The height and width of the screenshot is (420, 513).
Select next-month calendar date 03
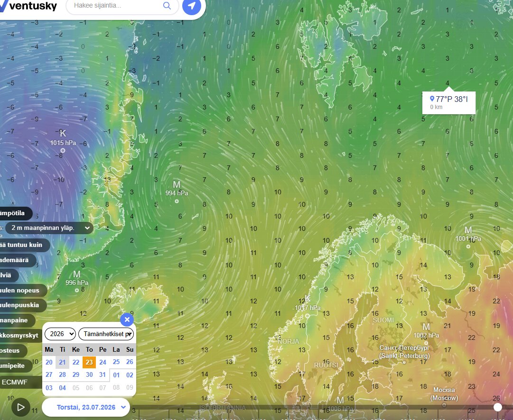[x=49, y=388]
